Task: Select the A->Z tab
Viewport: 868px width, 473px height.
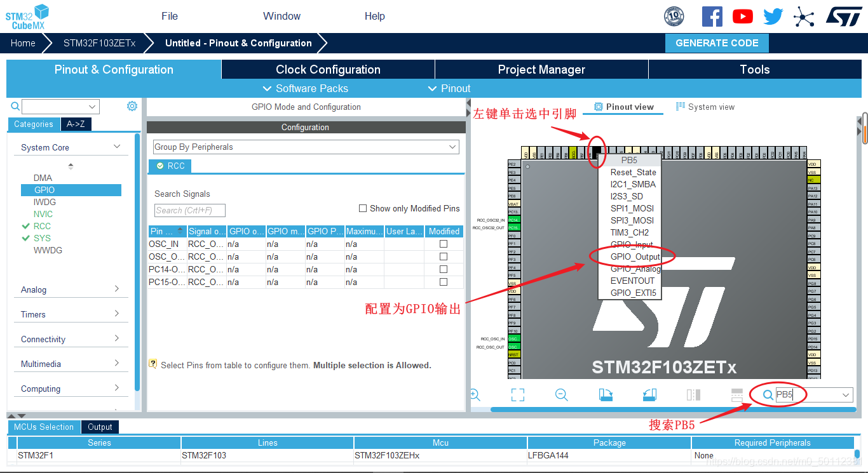Action: [76, 124]
